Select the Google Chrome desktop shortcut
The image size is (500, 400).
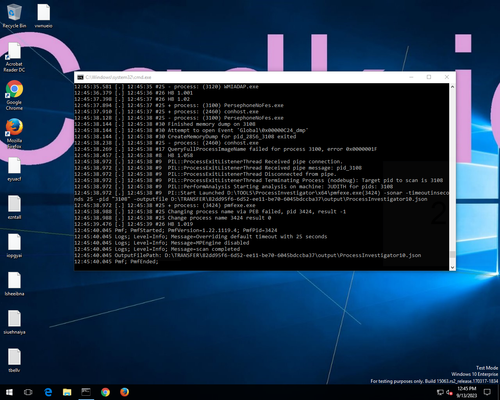pos(14,95)
